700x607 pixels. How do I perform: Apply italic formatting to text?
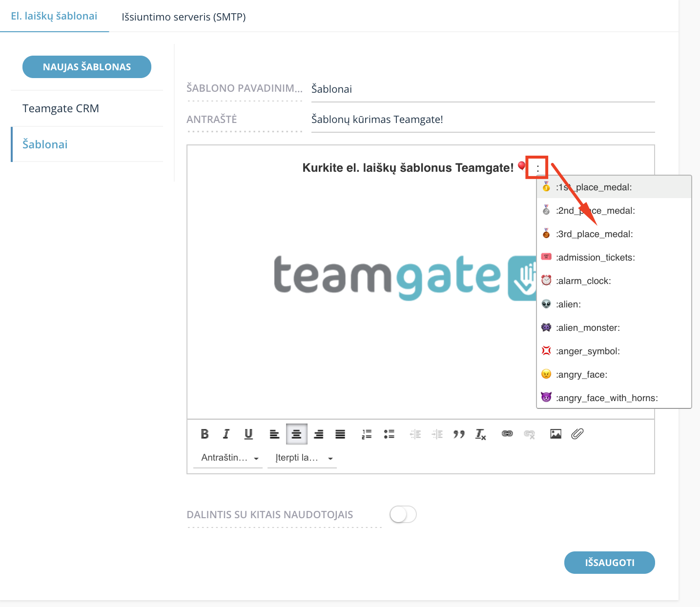(226, 434)
